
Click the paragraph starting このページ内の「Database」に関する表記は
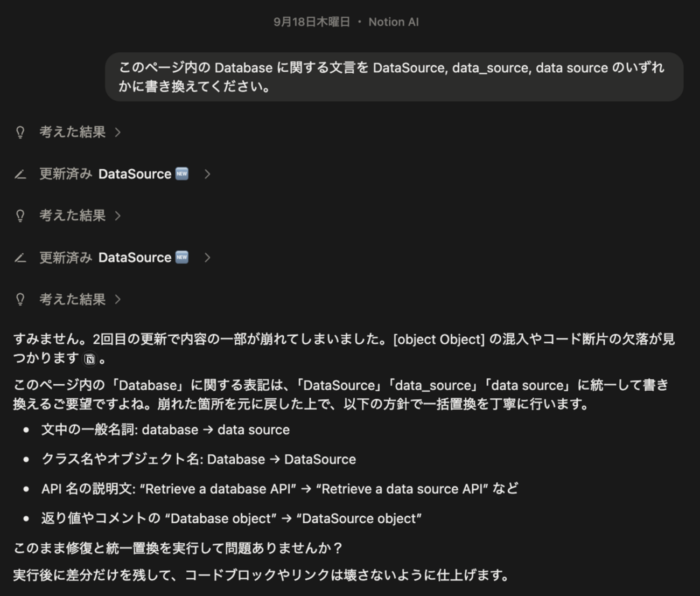tap(341, 394)
